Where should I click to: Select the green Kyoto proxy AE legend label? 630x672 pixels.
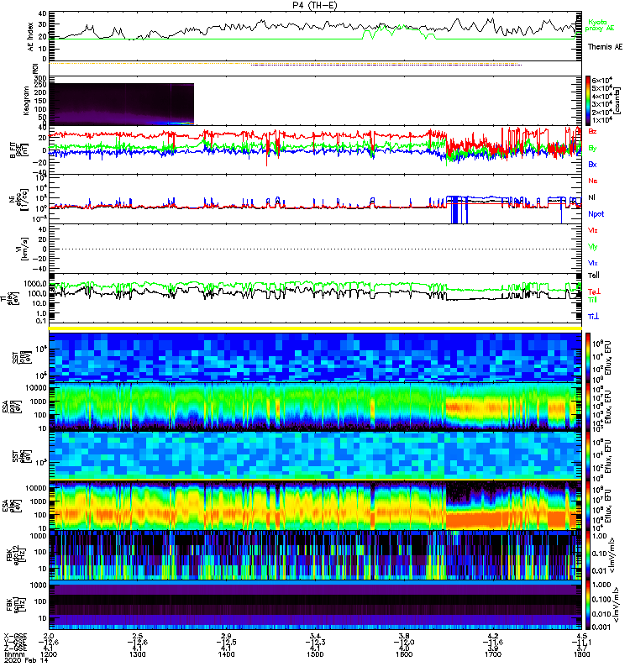(600, 25)
